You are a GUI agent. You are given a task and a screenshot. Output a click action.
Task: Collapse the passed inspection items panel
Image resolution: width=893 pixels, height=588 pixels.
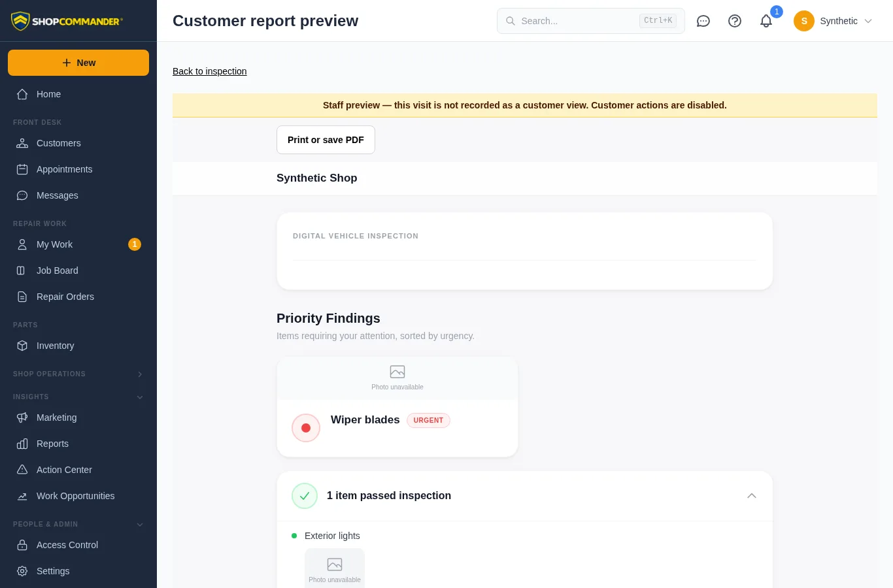click(x=752, y=496)
